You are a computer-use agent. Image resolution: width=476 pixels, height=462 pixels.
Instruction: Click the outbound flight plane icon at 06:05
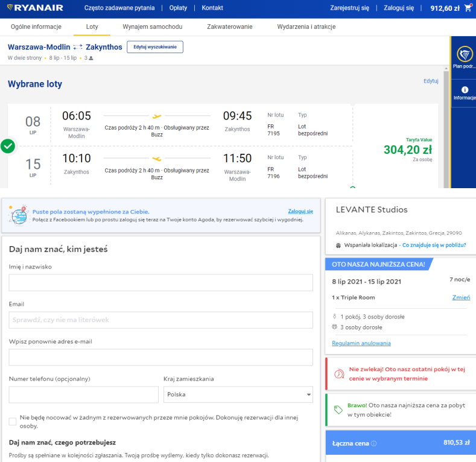(x=157, y=116)
